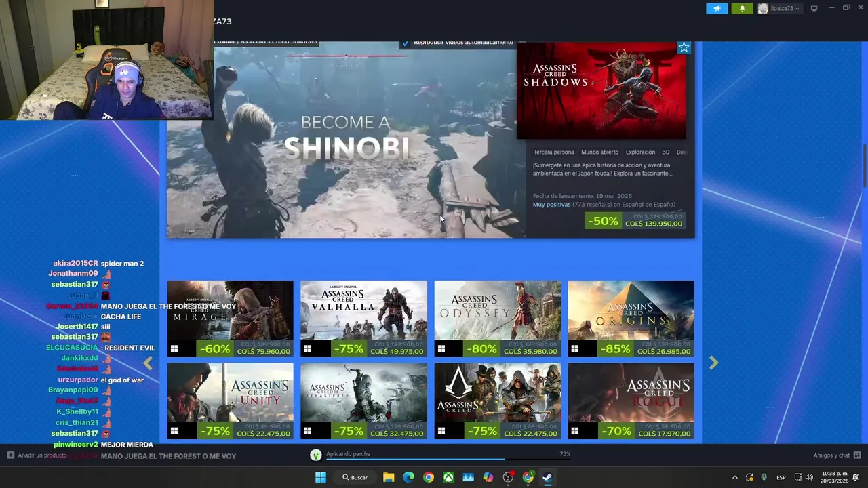The height and width of the screenshot is (488, 868).
Task: Open the Assassin's Creed Valhalla card
Action: pyautogui.click(x=363, y=319)
